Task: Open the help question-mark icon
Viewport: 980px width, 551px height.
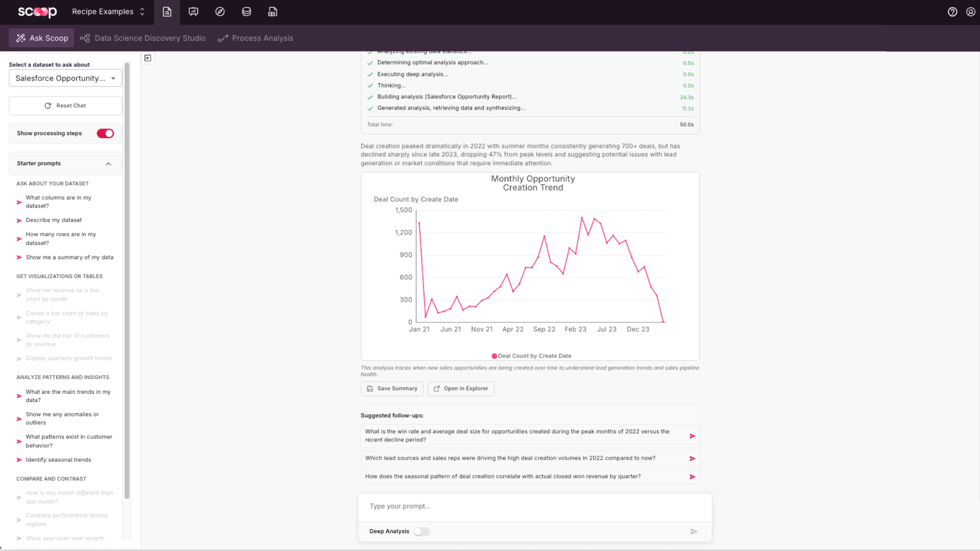Action: coord(952,12)
